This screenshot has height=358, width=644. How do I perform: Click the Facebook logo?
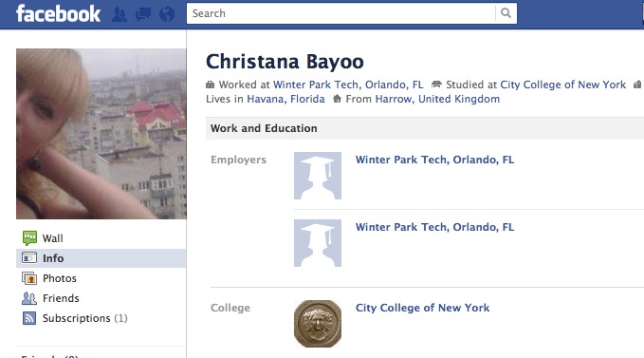tap(58, 14)
